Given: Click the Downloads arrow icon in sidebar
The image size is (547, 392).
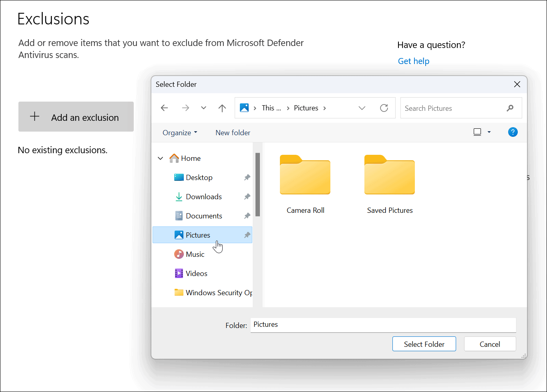Looking at the screenshot, I should 179,196.
